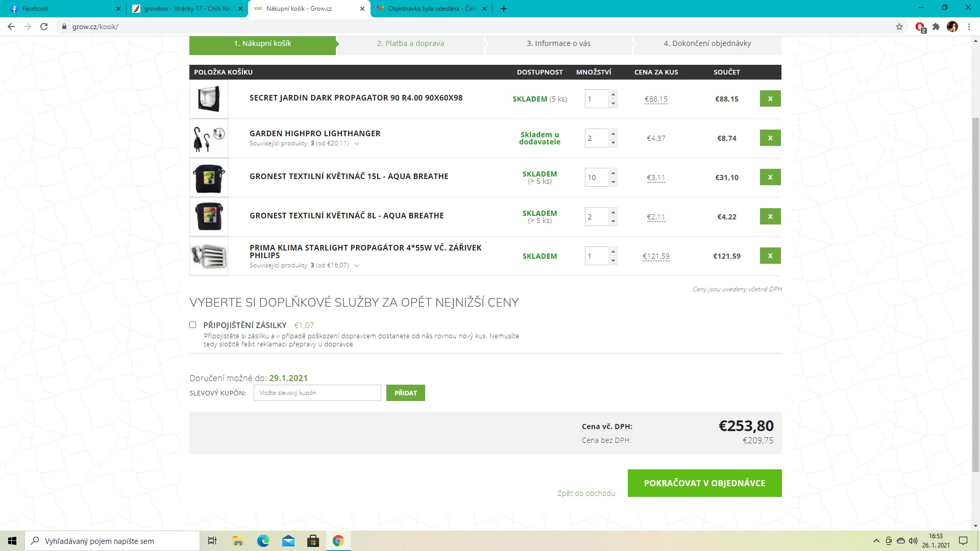The width and height of the screenshot is (980, 551).
Task: Remove Gronest 8L Aqua Breathe pot from cart
Action: click(x=770, y=216)
